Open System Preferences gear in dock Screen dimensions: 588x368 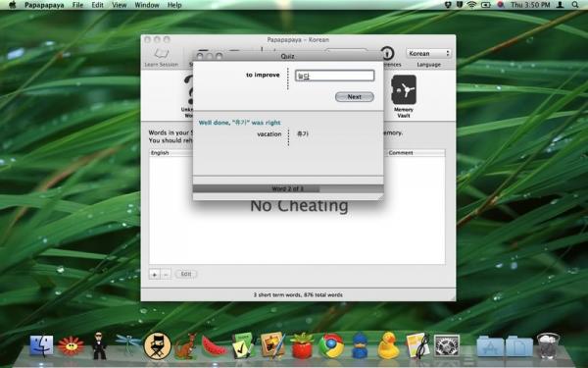[446, 345]
